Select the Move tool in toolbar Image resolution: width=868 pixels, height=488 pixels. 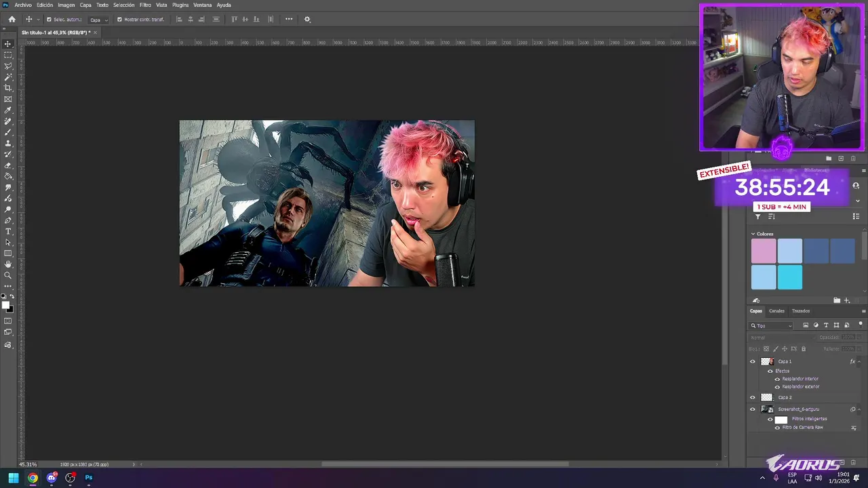(x=8, y=44)
